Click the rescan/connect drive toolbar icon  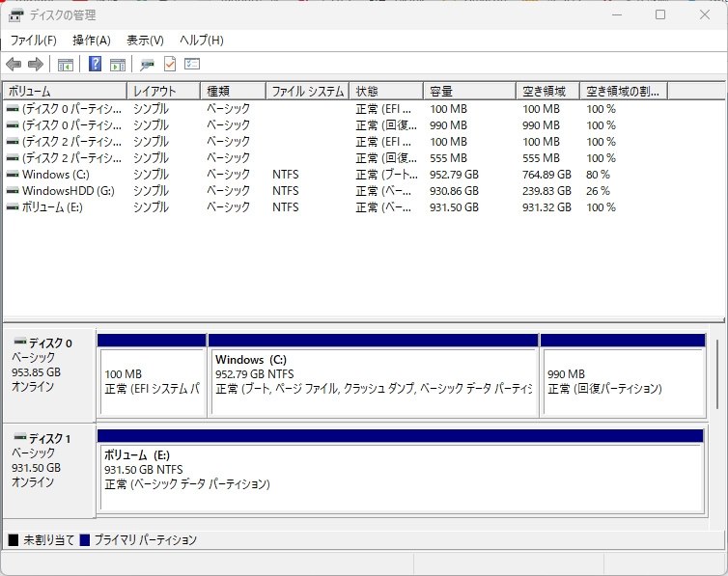(147, 64)
